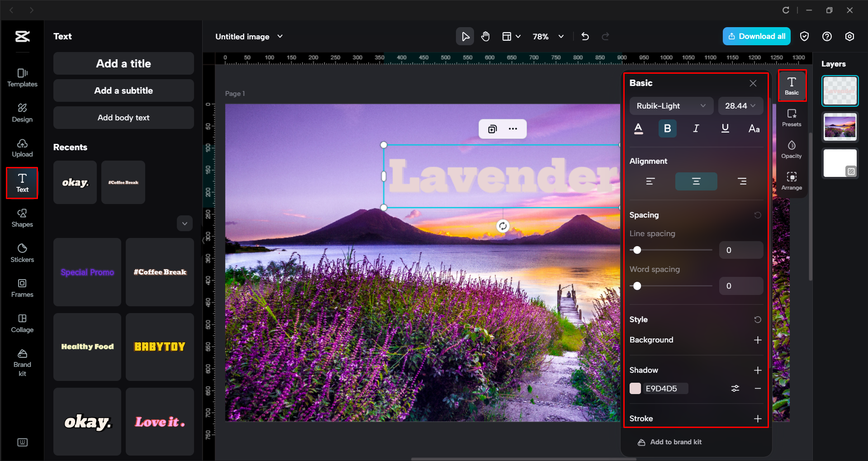The height and width of the screenshot is (461, 868).
Task: Open the Presets panel
Action: pyautogui.click(x=792, y=118)
